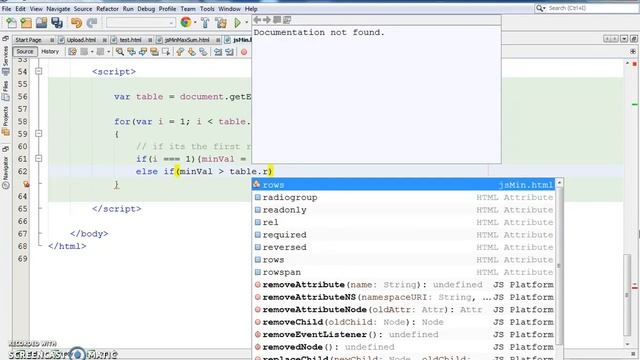The image size is (640, 360).
Task: Toggle bookmark on current line
Action: (203, 52)
